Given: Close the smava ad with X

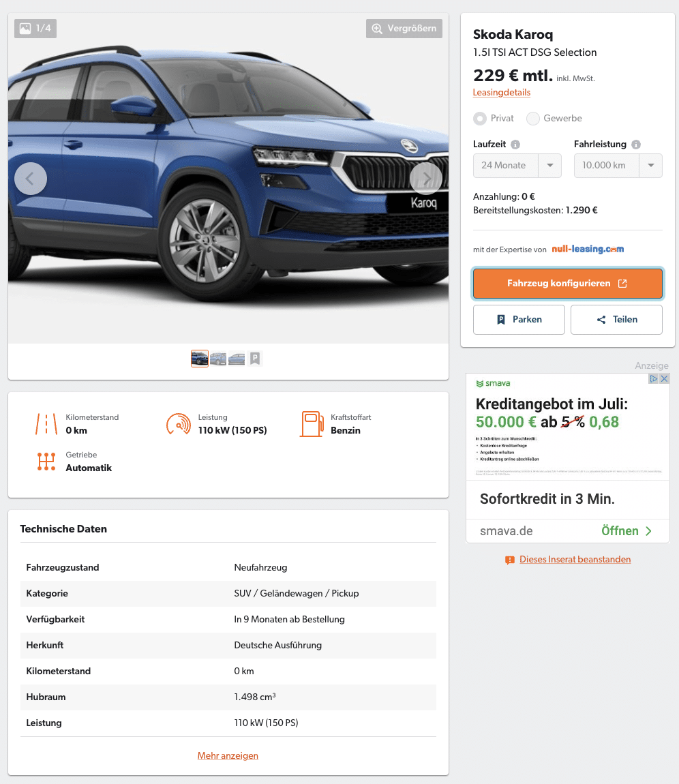Looking at the screenshot, I should point(665,378).
